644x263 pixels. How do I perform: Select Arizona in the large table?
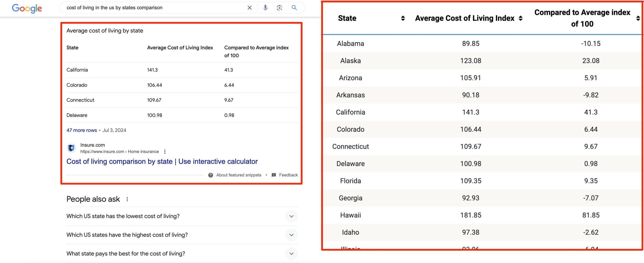(x=350, y=78)
